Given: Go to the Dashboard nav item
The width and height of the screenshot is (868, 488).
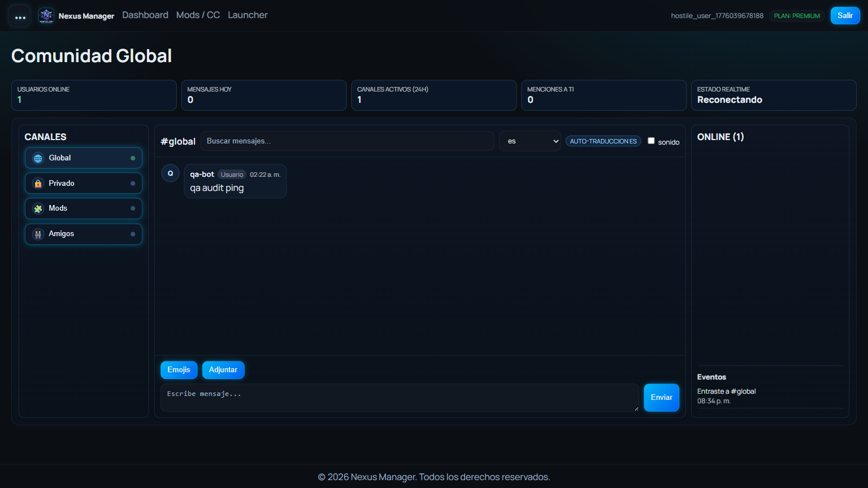Looking at the screenshot, I should pos(145,15).
